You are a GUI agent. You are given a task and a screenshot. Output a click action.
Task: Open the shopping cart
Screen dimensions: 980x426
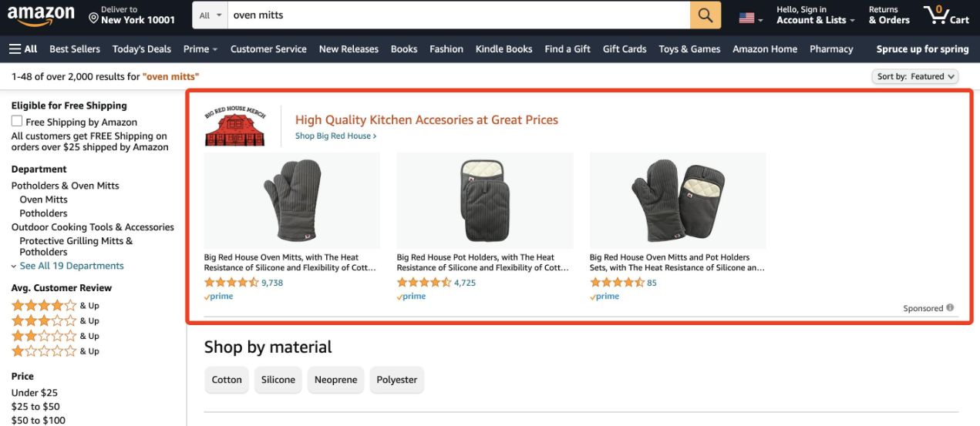coord(946,15)
